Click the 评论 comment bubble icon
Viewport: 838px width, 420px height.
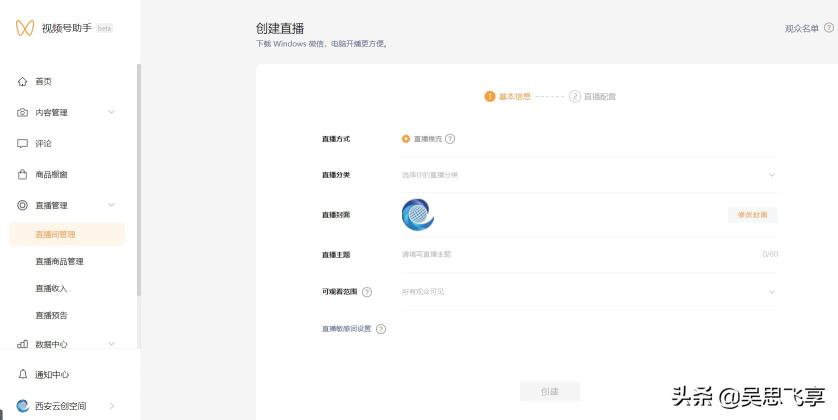22,143
